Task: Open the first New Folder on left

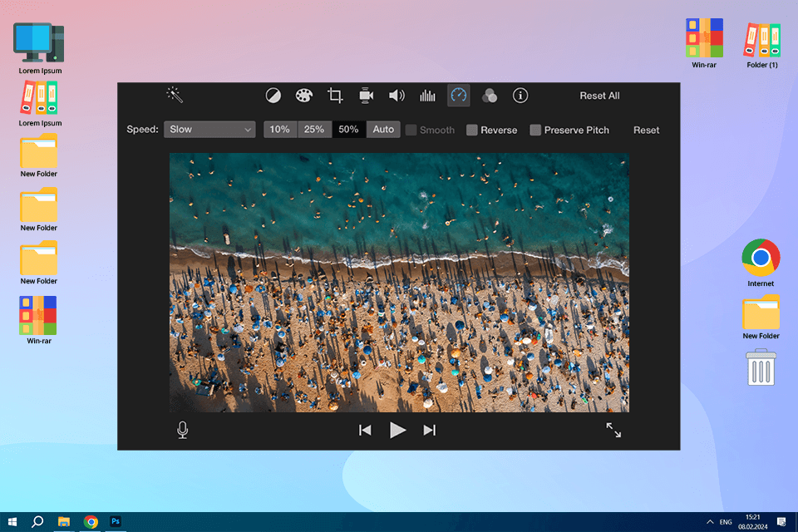Action: (39, 155)
